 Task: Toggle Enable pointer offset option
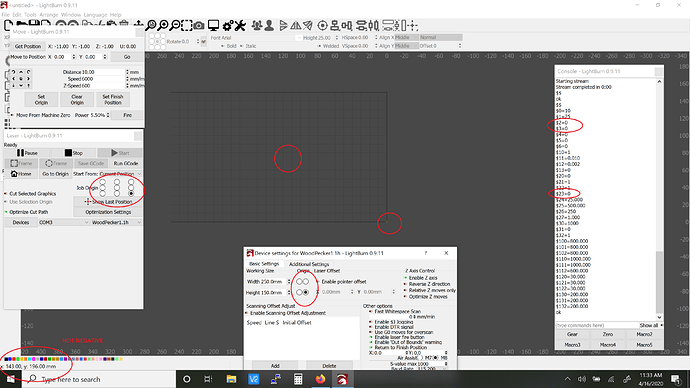coord(341,282)
